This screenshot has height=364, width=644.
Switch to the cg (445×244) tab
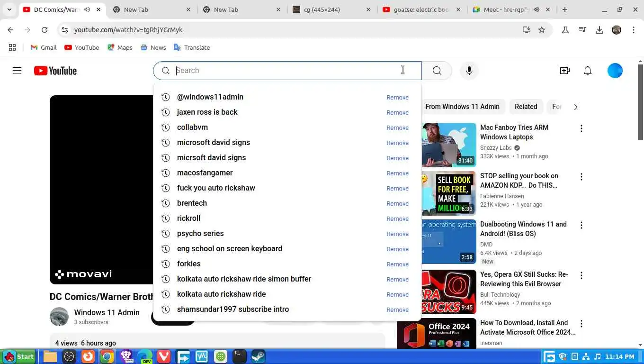(x=331, y=9)
